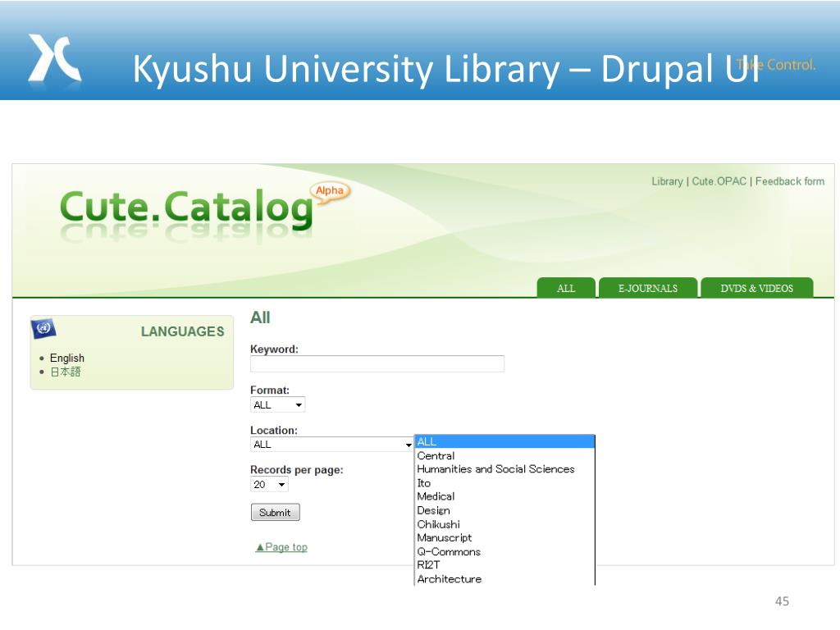The image size is (840, 630).
Task: Click the LANGUAGES heading
Action: pos(183,331)
